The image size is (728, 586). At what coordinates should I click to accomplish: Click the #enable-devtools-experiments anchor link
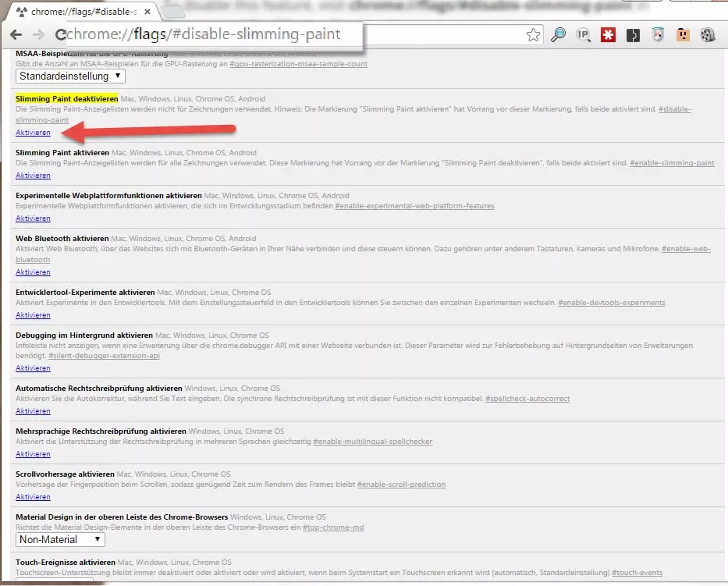point(612,303)
